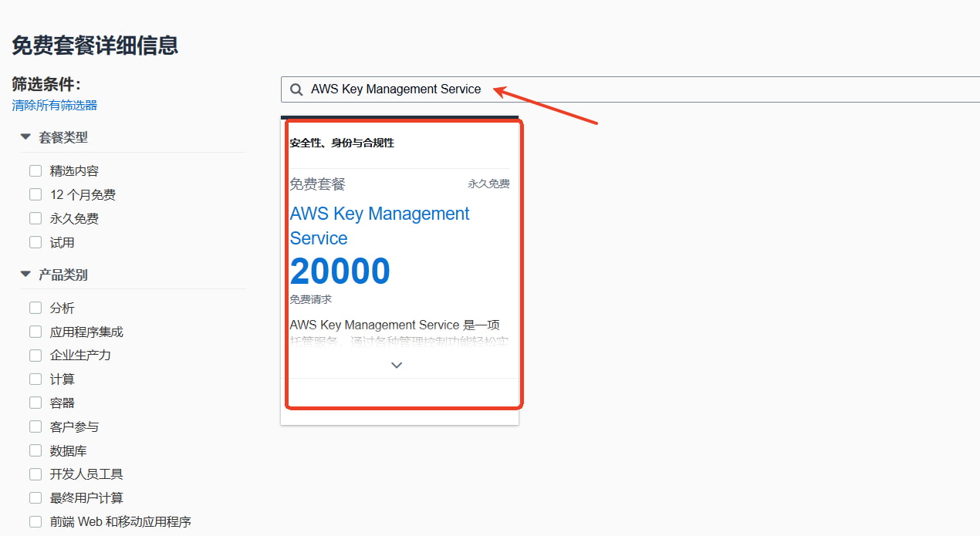The width and height of the screenshot is (980, 536).
Task: Select the 精选内容 checkbox
Action: [x=35, y=170]
